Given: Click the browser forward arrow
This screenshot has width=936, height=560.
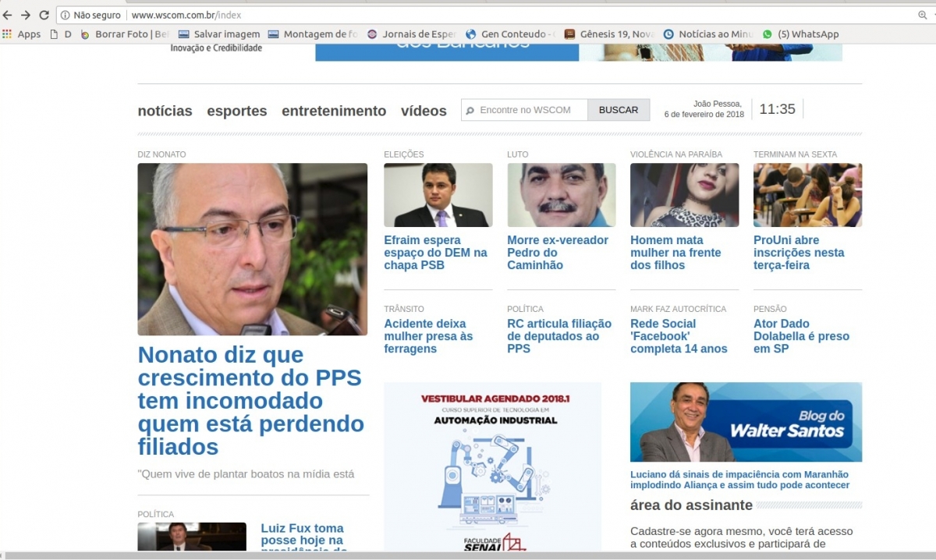Looking at the screenshot, I should pyautogui.click(x=26, y=15).
